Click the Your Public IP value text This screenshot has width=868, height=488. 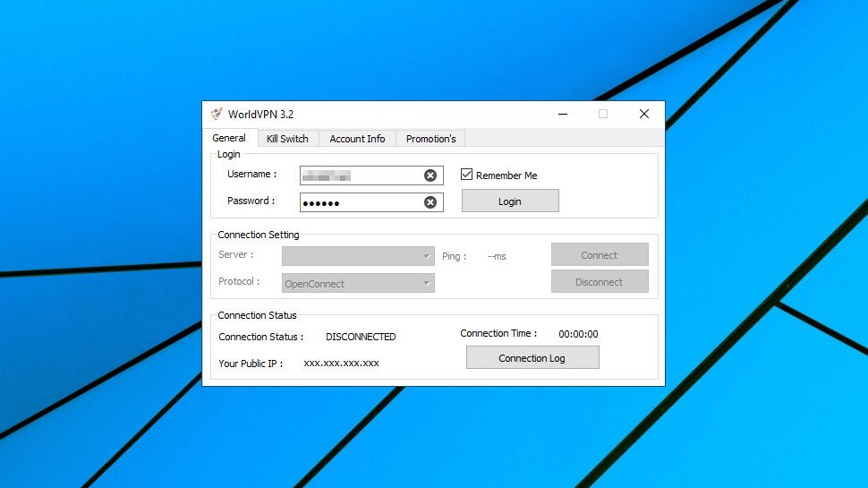click(x=341, y=364)
